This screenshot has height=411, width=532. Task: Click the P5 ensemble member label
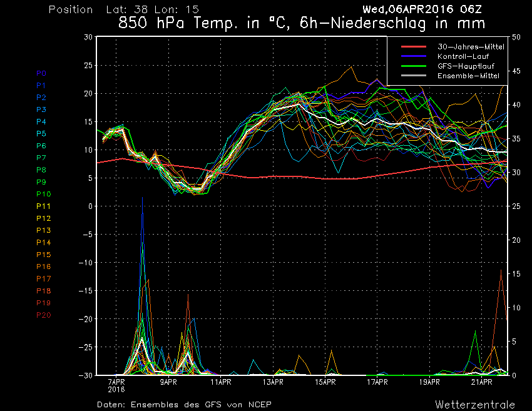(x=41, y=134)
